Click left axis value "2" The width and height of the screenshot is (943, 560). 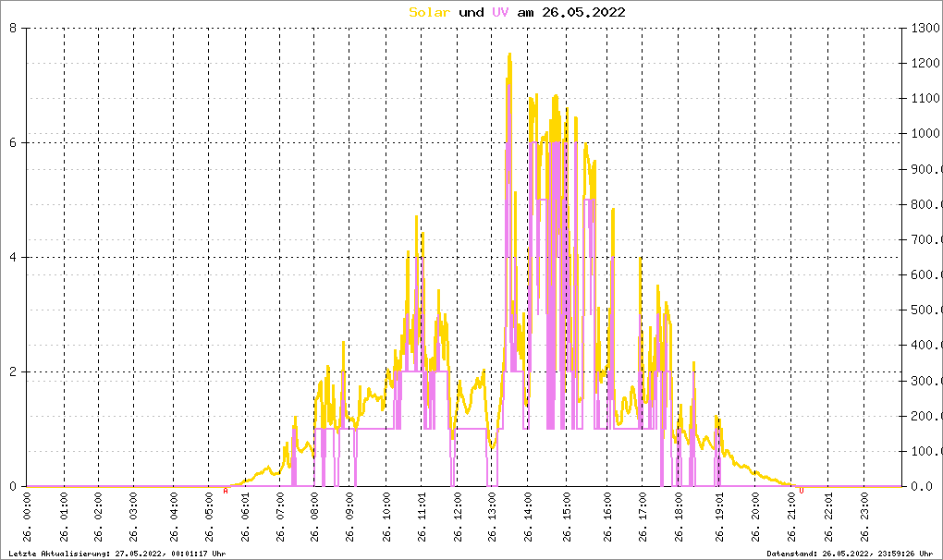(x=13, y=371)
